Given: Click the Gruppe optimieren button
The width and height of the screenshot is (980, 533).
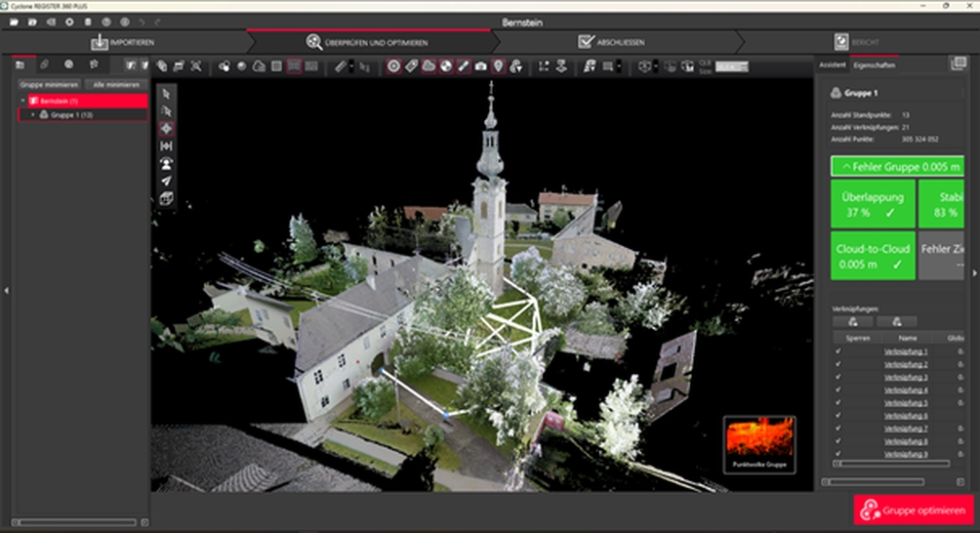Looking at the screenshot, I should tap(916, 511).
